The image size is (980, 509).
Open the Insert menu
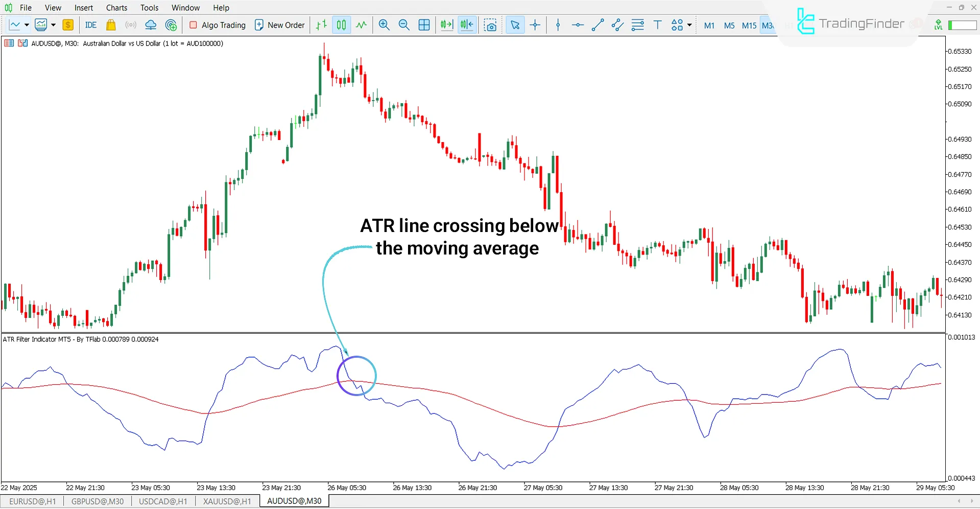[84, 8]
